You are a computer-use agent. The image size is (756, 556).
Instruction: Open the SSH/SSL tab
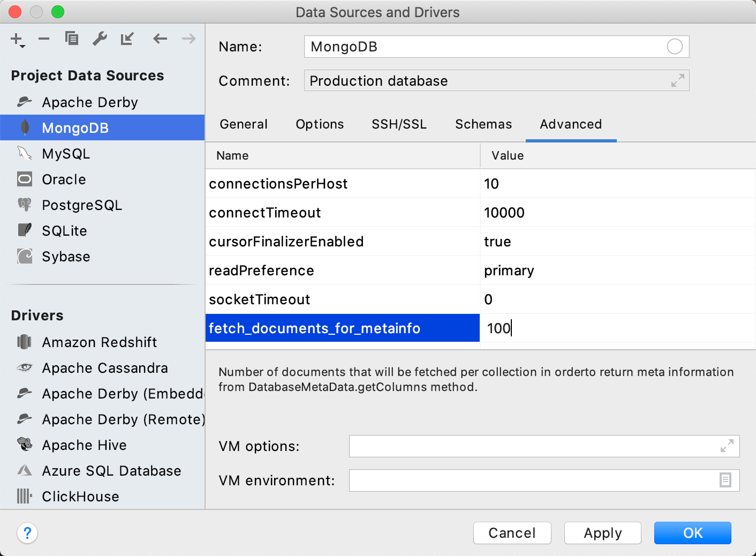[x=399, y=124]
